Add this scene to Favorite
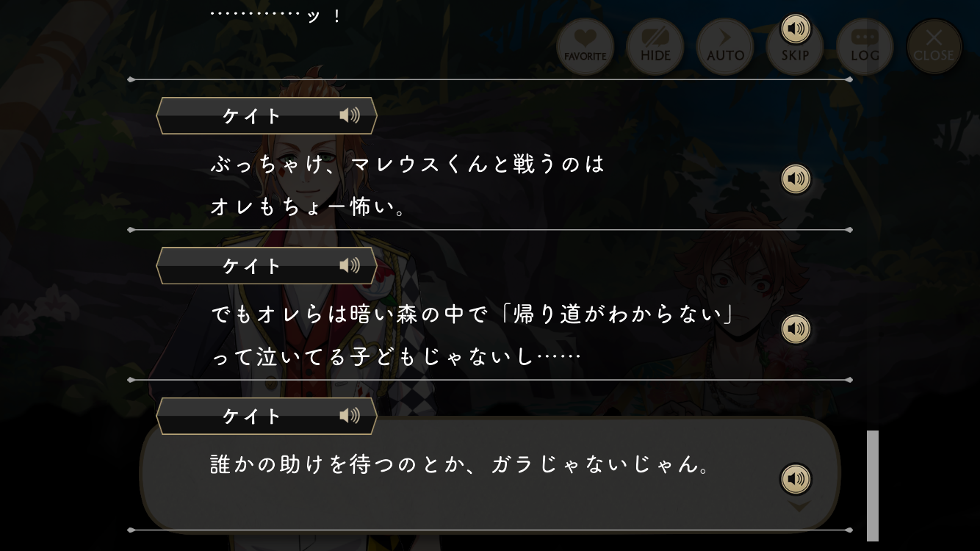This screenshot has width=980, height=551. point(586,47)
